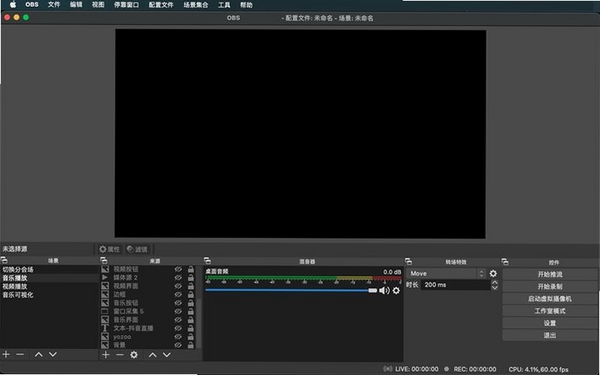The height and width of the screenshot is (375, 600).
Task: Open the 场景集合 menu
Action: coord(196,5)
